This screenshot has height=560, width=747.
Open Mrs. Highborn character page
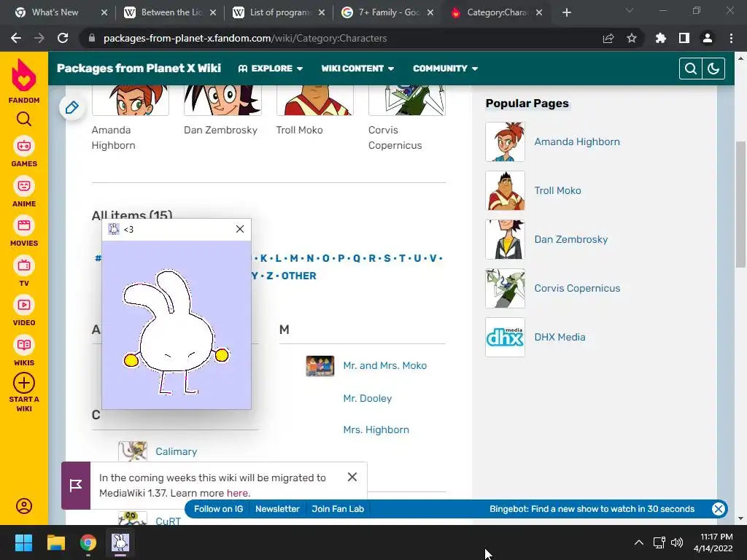(x=376, y=429)
